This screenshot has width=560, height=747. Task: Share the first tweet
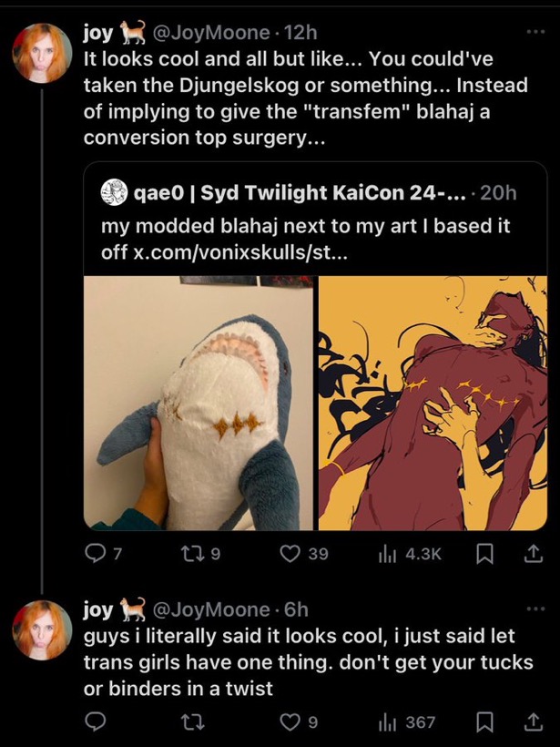click(x=531, y=554)
